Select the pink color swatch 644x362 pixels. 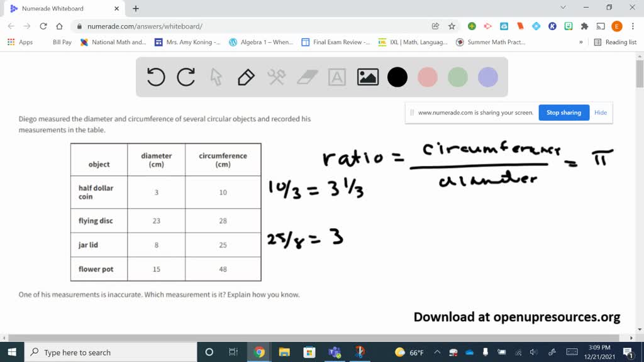428,77
